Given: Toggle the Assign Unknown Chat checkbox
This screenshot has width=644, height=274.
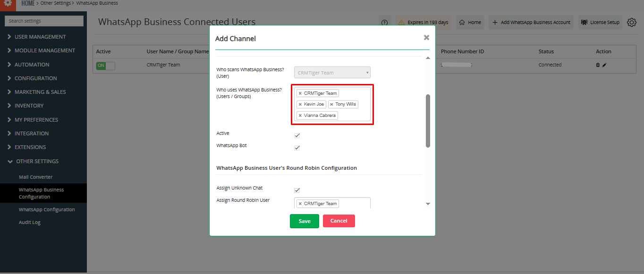Looking at the screenshot, I should 297,191.
